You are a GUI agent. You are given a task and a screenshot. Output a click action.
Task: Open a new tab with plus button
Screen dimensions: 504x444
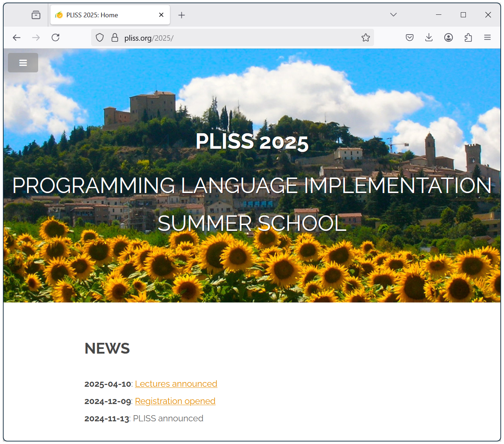pyautogui.click(x=182, y=15)
